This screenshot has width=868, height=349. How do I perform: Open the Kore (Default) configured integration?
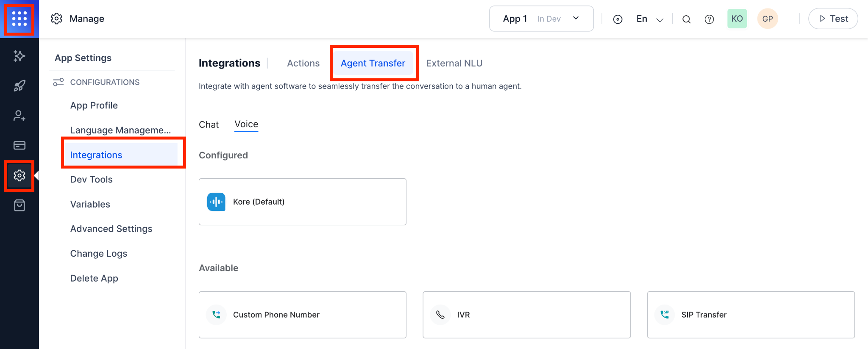tap(302, 202)
